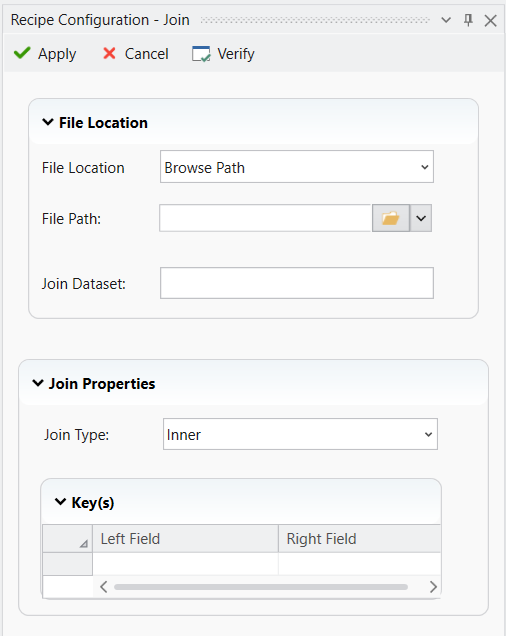
Task: Open the File Location Browse Path dropdown
Action: (297, 167)
